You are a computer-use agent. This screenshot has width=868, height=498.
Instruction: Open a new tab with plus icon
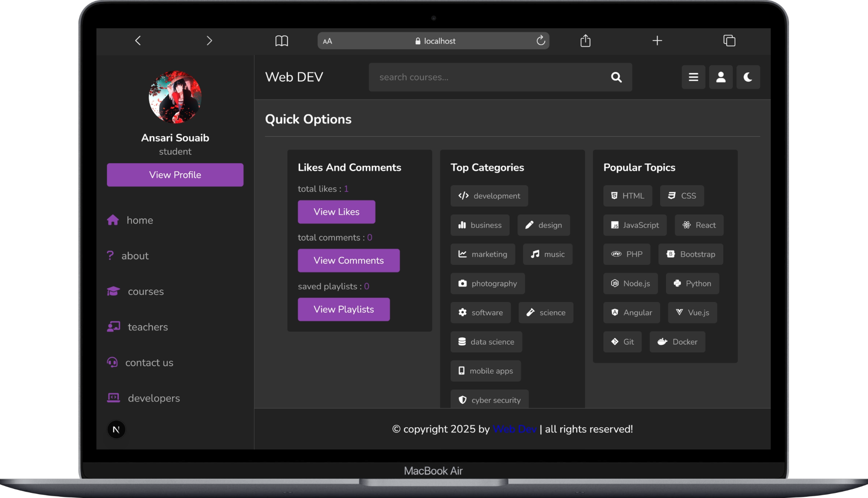[657, 41]
